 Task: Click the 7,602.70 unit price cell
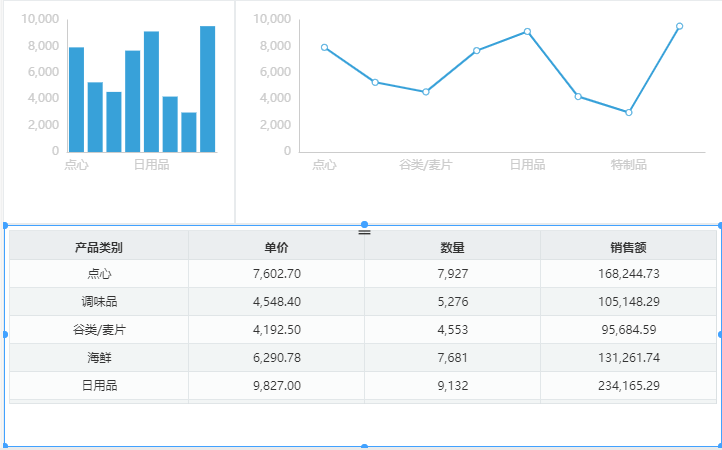point(276,274)
